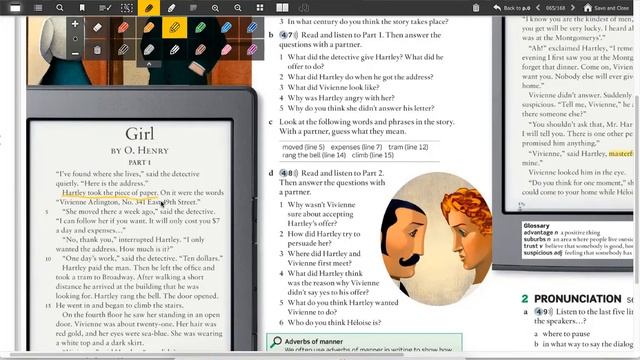Click the zoom out magnifier icon
Viewport: 640px width, 360px height.
click(215, 8)
